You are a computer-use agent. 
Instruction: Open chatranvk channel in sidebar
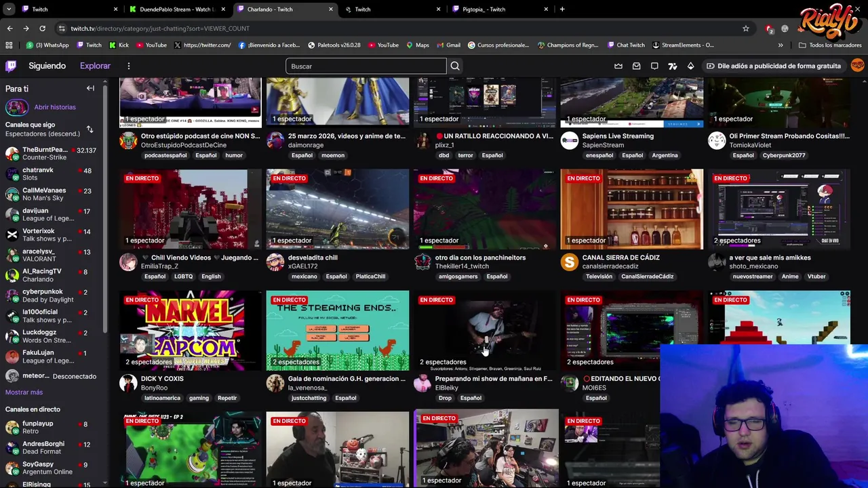pos(52,174)
